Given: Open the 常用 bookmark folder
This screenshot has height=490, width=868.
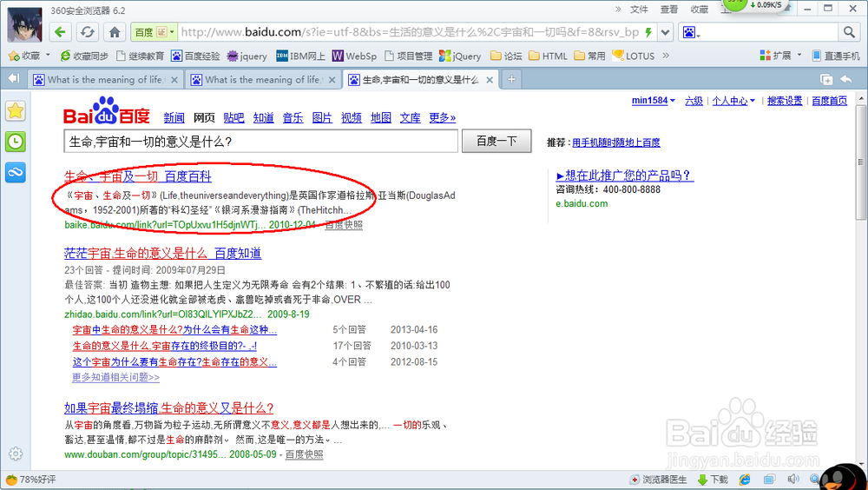Looking at the screenshot, I should 590,56.
